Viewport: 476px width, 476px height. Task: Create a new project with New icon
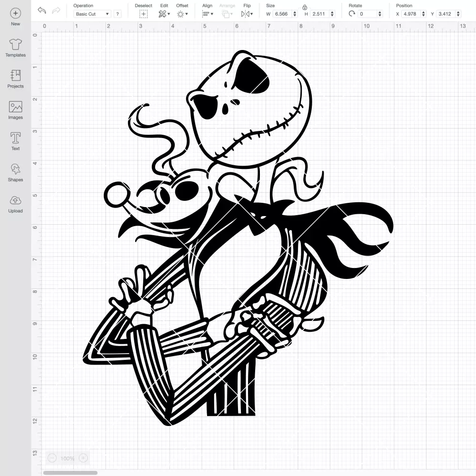15,17
